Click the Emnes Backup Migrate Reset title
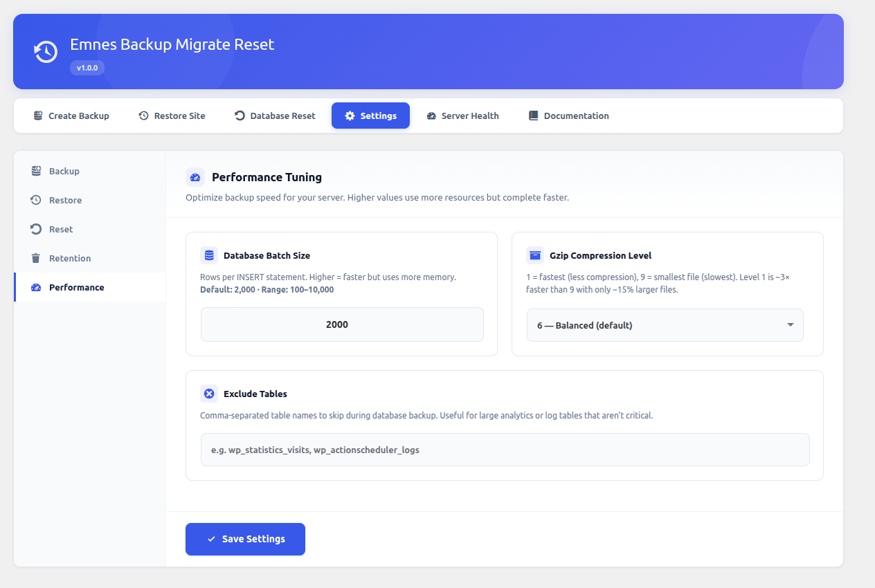 (x=172, y=44)
